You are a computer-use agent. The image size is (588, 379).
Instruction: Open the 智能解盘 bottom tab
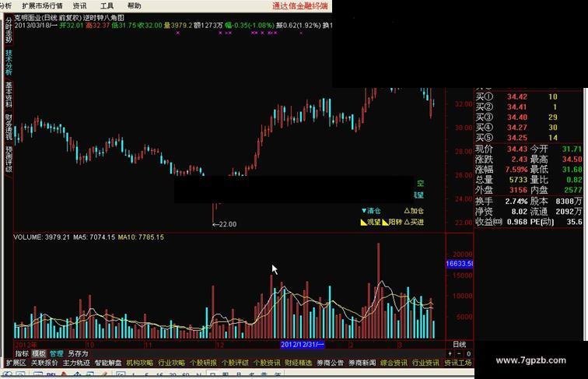click(x=108, y=363)
